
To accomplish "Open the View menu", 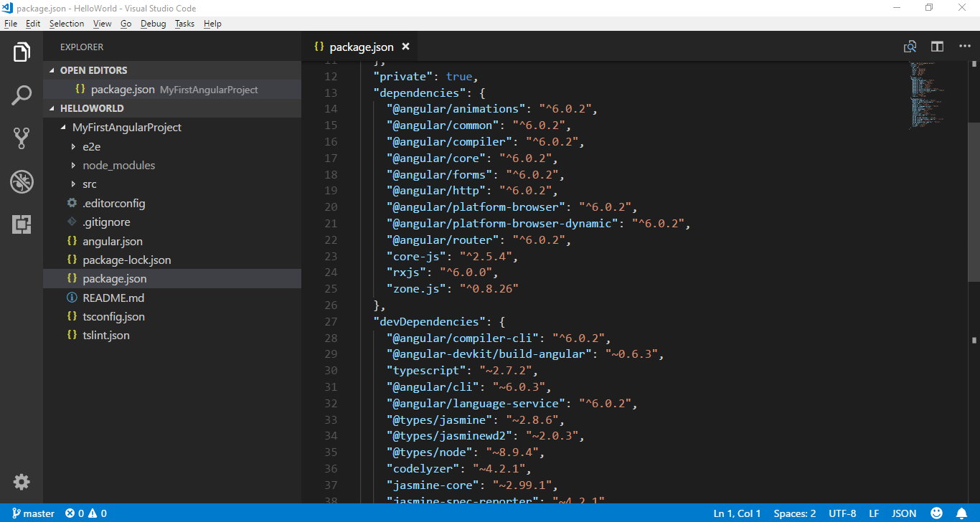I will click(x=103, y=24).
